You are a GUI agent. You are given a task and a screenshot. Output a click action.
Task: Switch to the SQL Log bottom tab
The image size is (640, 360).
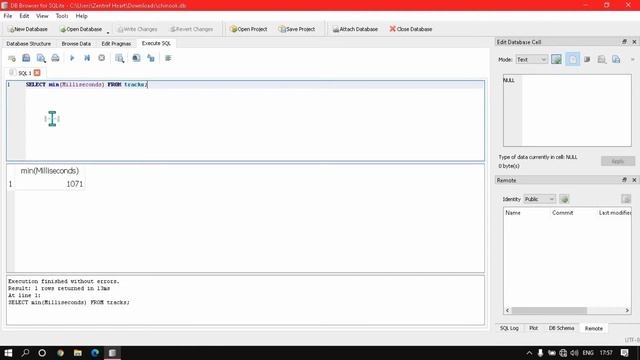pyautogui.click(x=509, y=328)
